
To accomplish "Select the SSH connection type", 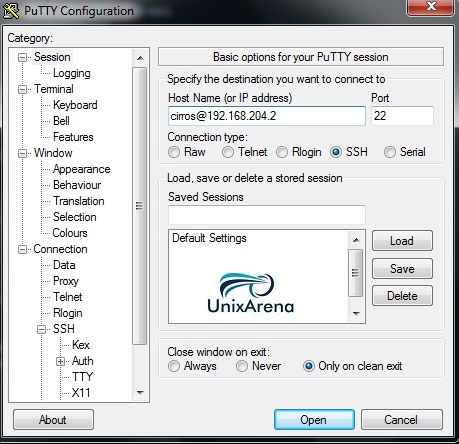I will [x=336, y=152].
